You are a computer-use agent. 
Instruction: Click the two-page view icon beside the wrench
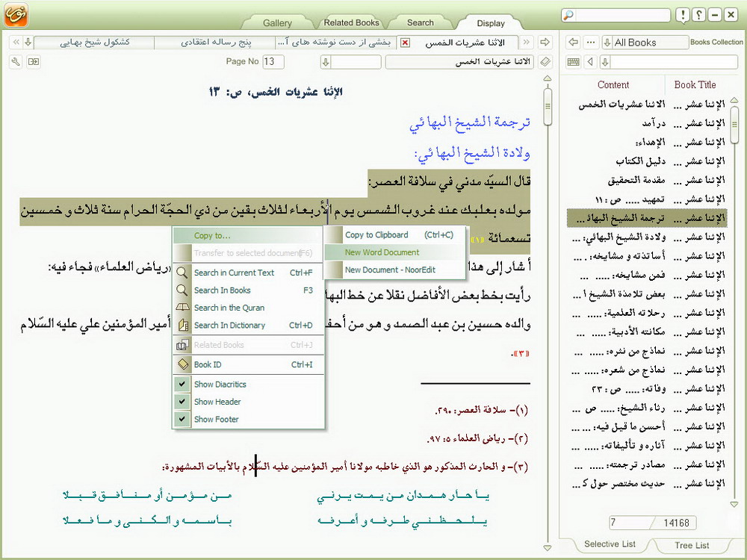(34, 61)
